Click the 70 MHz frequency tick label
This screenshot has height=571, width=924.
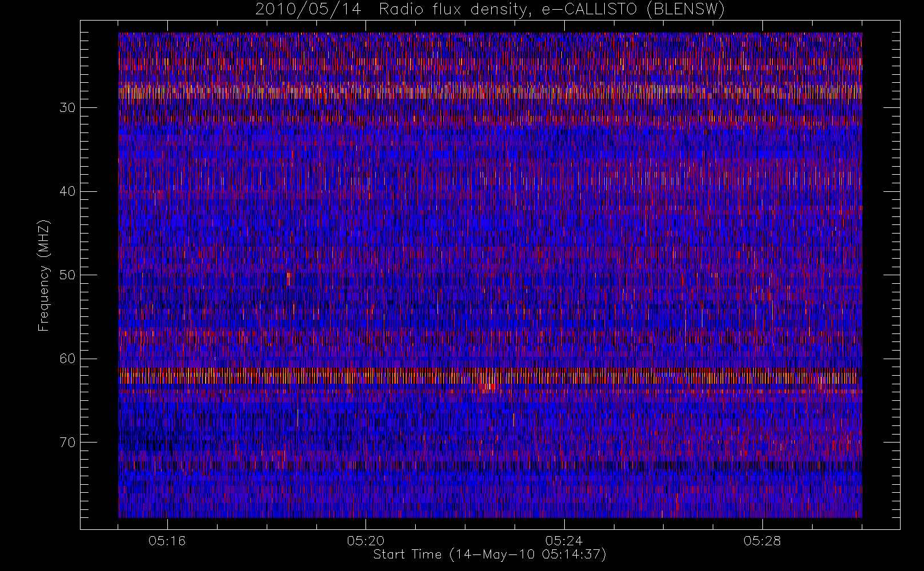[67, 443]
